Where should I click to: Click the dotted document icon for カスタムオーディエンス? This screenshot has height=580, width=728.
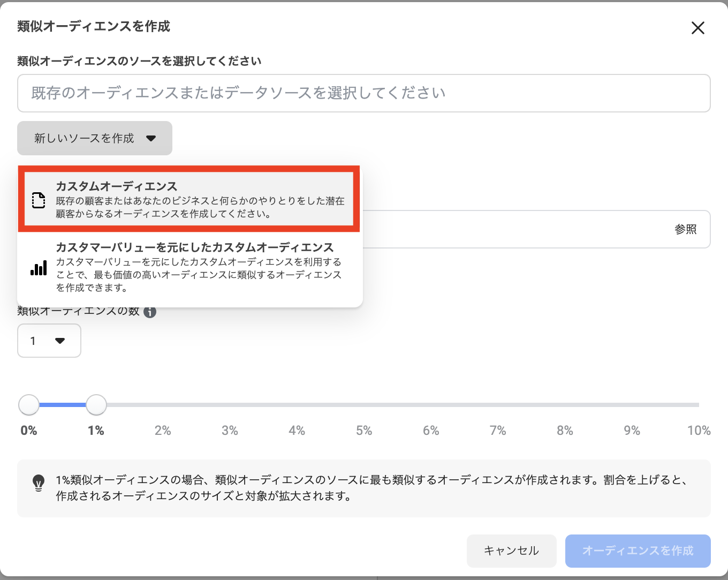point(39,200)
